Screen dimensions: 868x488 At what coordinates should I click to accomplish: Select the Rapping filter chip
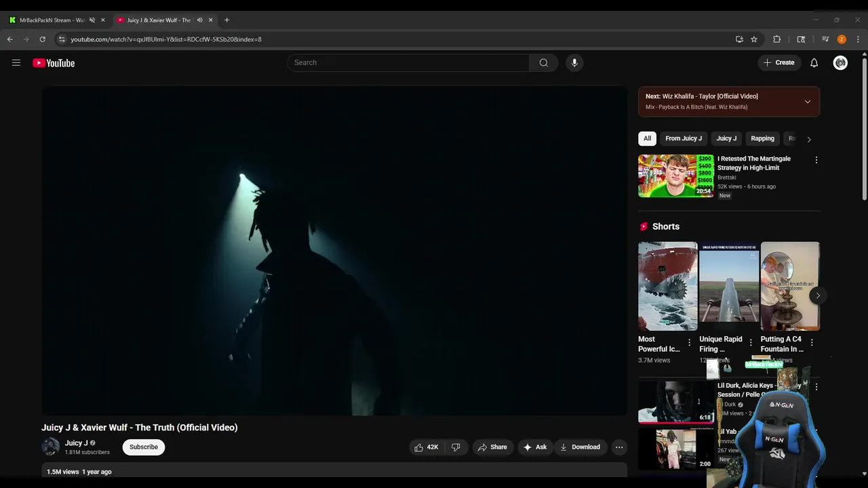point(762,138)
